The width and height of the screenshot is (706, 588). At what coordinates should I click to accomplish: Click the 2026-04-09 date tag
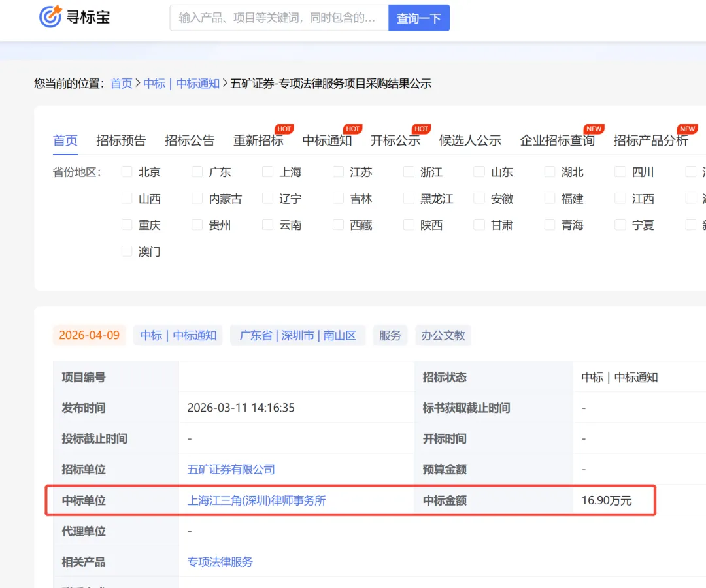pos(89,335)
